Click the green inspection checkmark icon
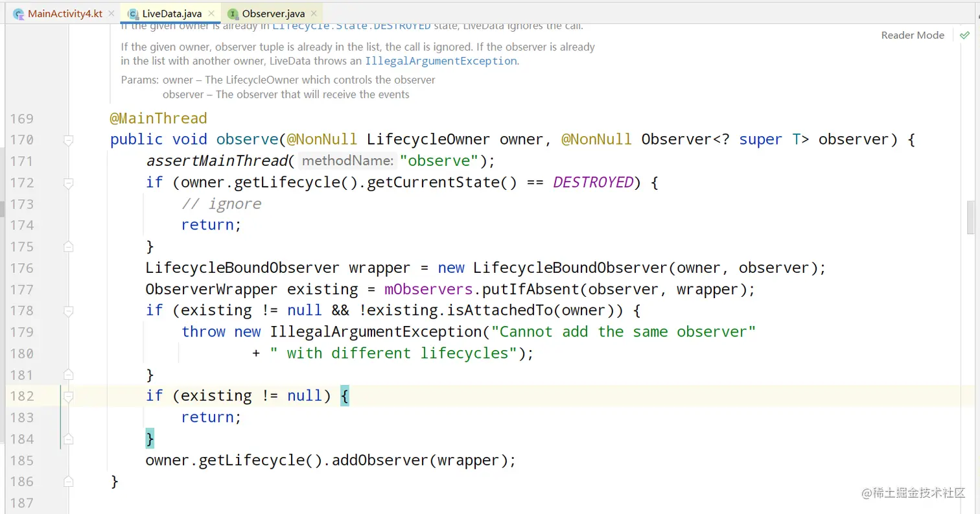 [964, 36]
